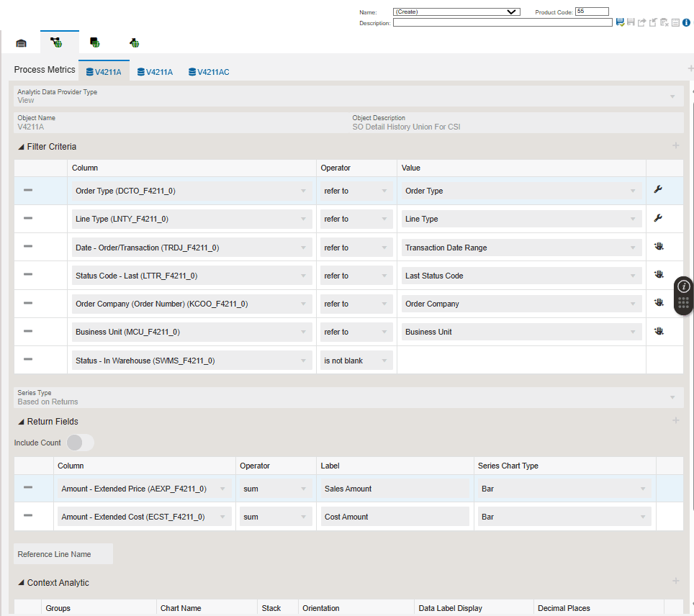Viewport: 694px width, 616px height.
Task: Open the Series Chart Type dropdown for Sales Amount
Action: pos(564,489)
